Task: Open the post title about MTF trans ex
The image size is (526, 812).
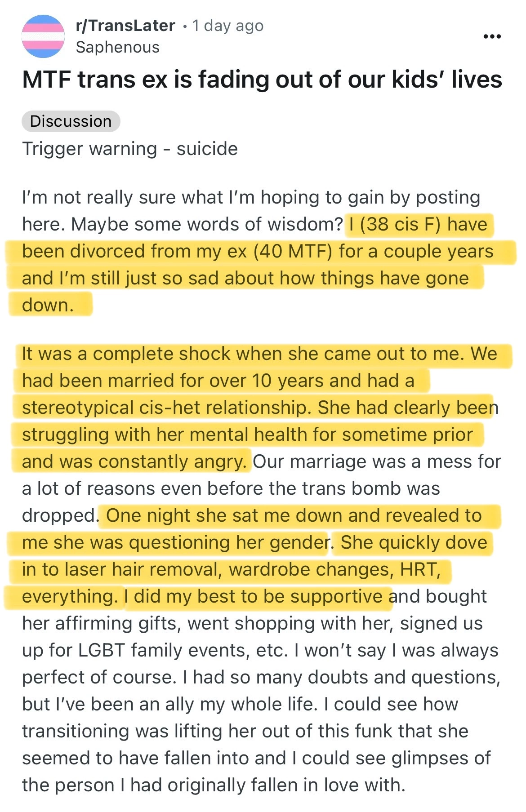Action: (262, 80)
